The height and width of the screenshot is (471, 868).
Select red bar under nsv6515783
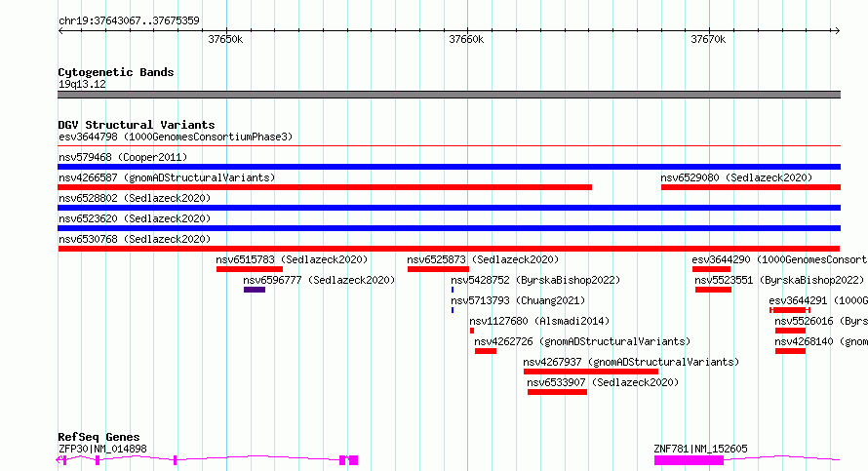pos(249,269)
